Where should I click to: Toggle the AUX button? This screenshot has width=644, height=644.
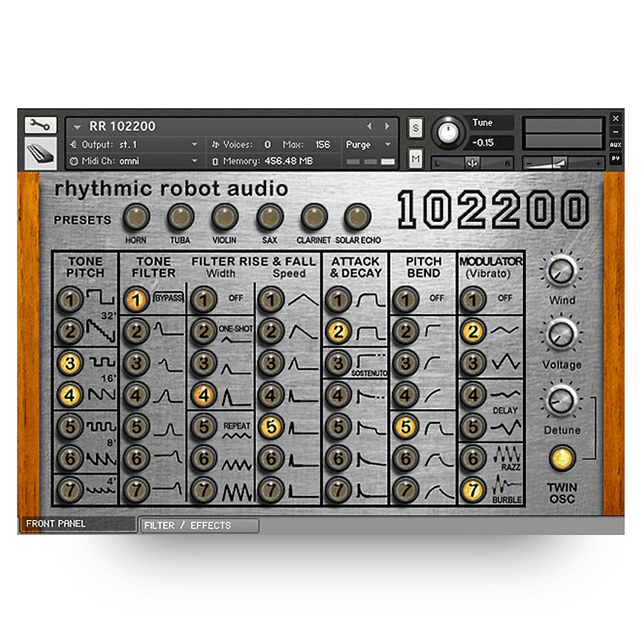pos(616,145)
